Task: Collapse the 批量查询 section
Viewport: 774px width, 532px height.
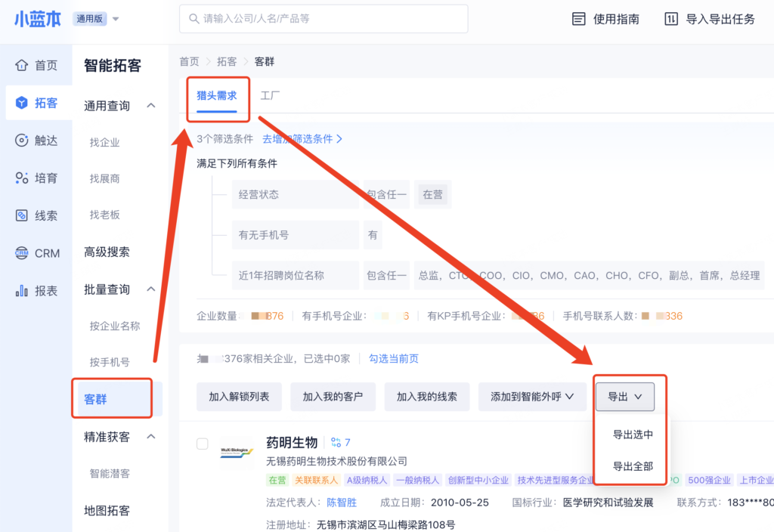Action: (151, 289)
